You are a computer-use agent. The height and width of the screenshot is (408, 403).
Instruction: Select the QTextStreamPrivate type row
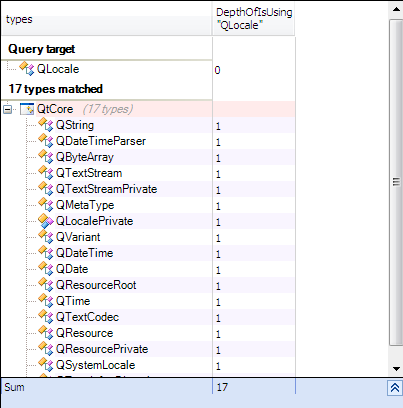pos(148,189)
